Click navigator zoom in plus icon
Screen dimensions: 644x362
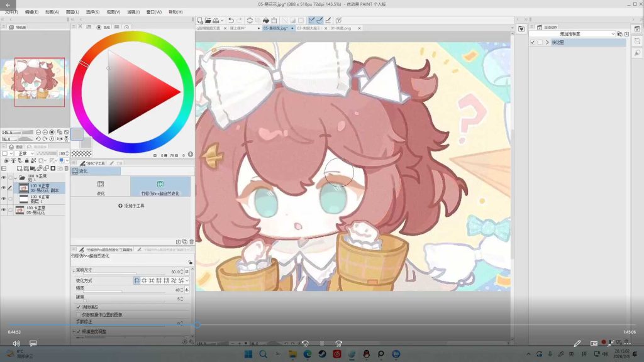point(45,132)
